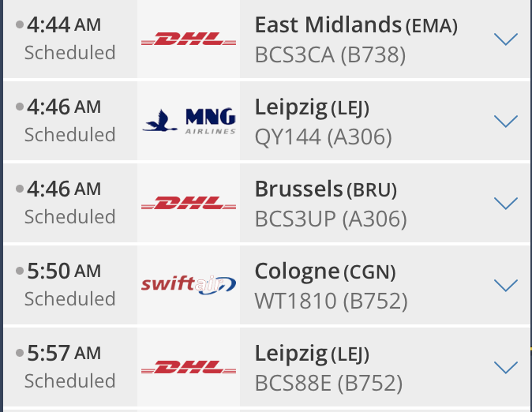Image resolution: width=532 pixels, height=412 pixels.
Task: Click the DHL logo on 5:57 AM flight
Action: 189,367
